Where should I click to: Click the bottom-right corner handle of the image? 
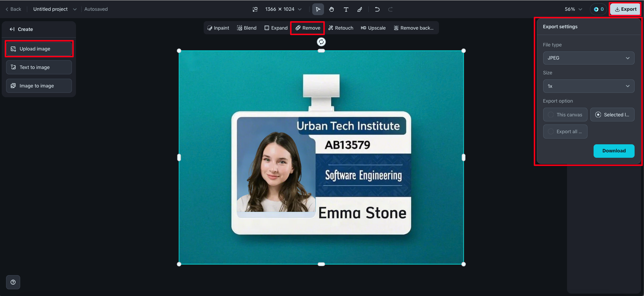coord(464,264)
